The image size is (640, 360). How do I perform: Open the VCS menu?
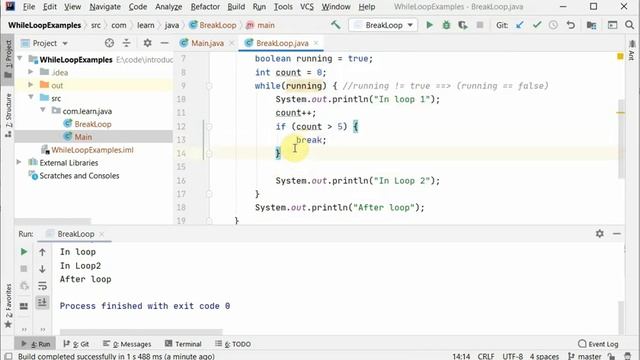tap(307, 7)
